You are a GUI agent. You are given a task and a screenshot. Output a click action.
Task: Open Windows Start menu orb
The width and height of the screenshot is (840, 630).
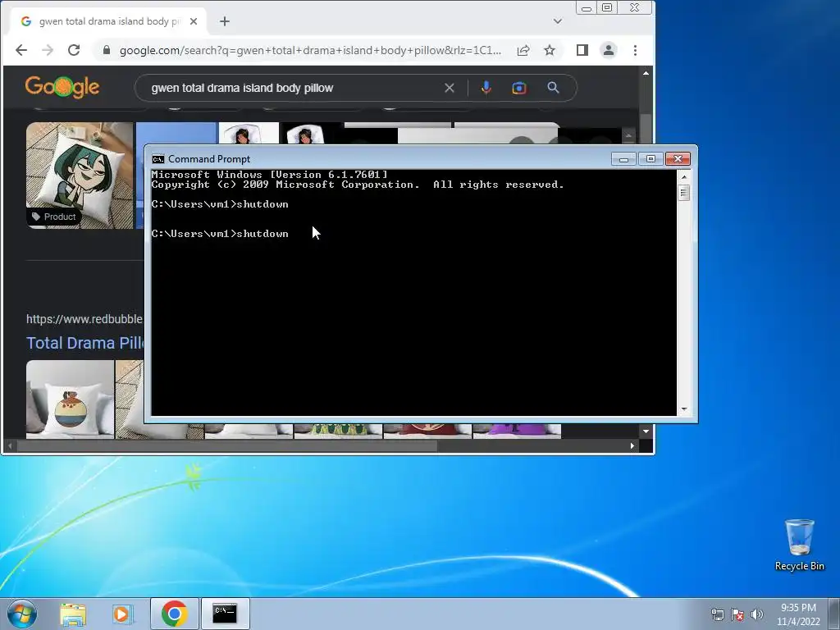point(22,614)
